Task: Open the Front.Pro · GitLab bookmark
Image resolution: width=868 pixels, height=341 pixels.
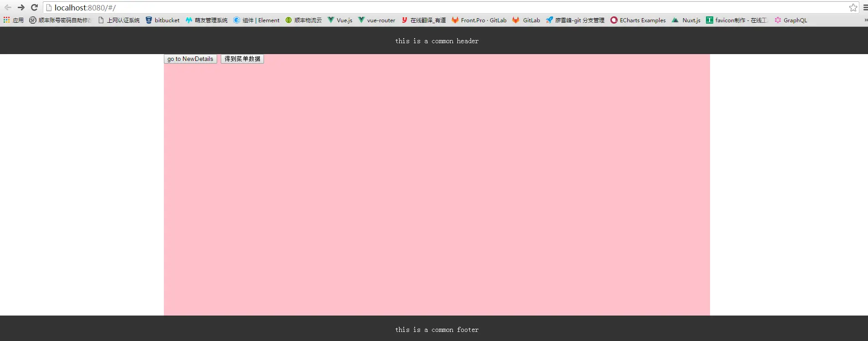Action: pyautogui.click(x=479, y=20)
